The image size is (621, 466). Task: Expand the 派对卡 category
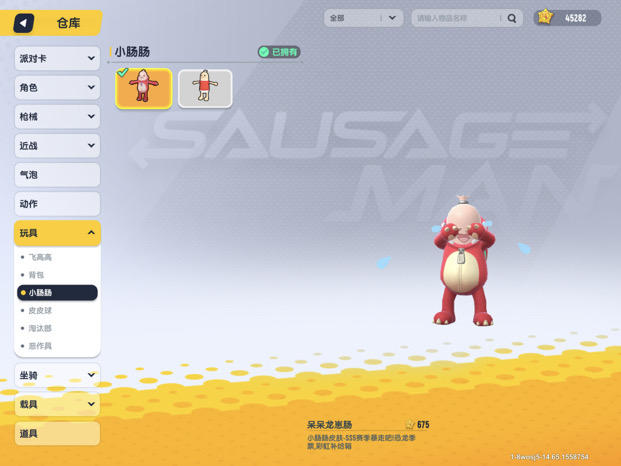(x=57, y=59)
